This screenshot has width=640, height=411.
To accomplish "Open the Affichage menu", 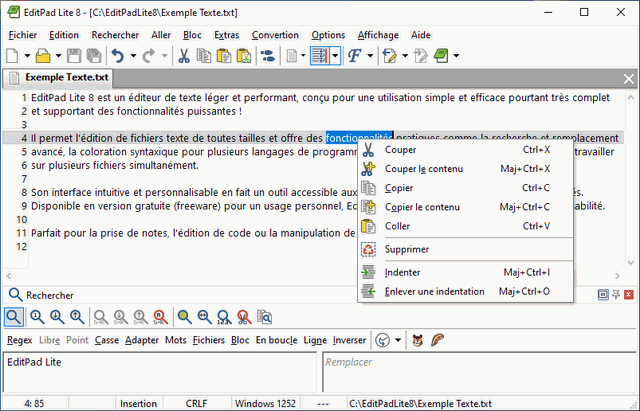I will 378,35.
